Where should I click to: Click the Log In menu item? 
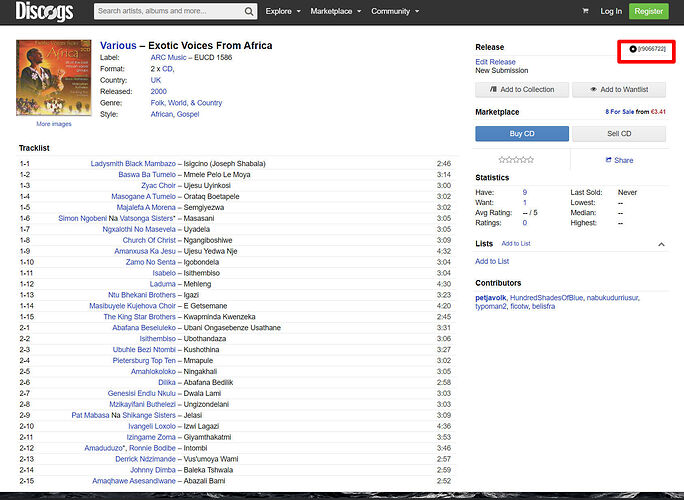611,11
